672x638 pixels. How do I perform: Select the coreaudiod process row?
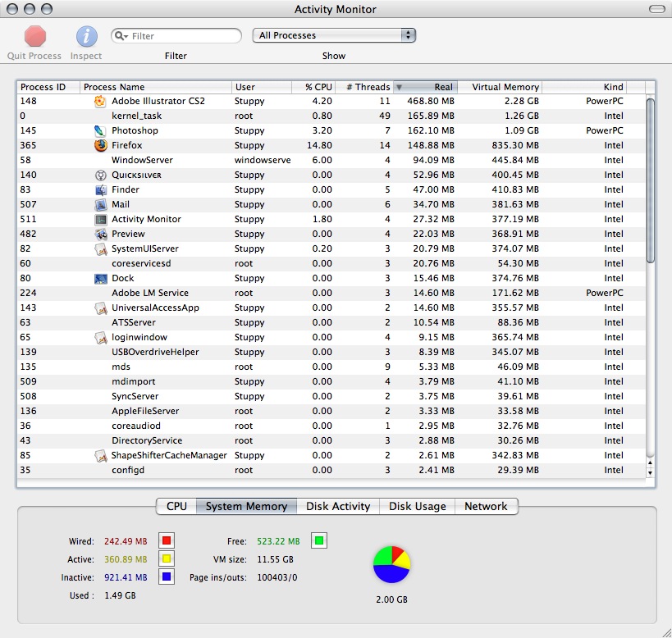pos(331,426)
